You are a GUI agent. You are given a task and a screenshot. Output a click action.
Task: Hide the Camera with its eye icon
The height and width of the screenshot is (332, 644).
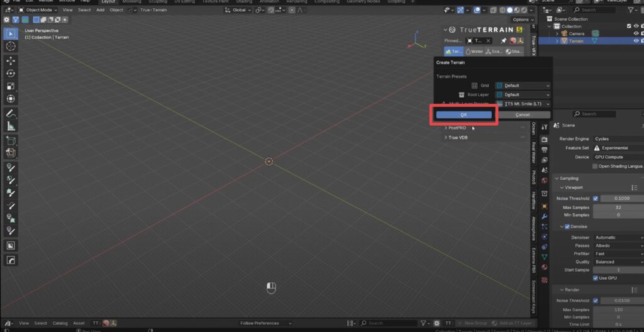click(x=636, y=34)
